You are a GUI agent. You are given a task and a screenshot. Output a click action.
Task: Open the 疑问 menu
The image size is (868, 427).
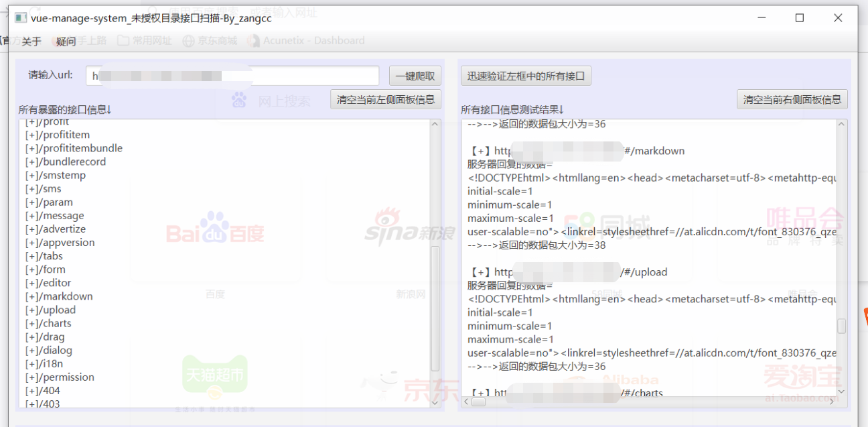(x=66, y=42)
